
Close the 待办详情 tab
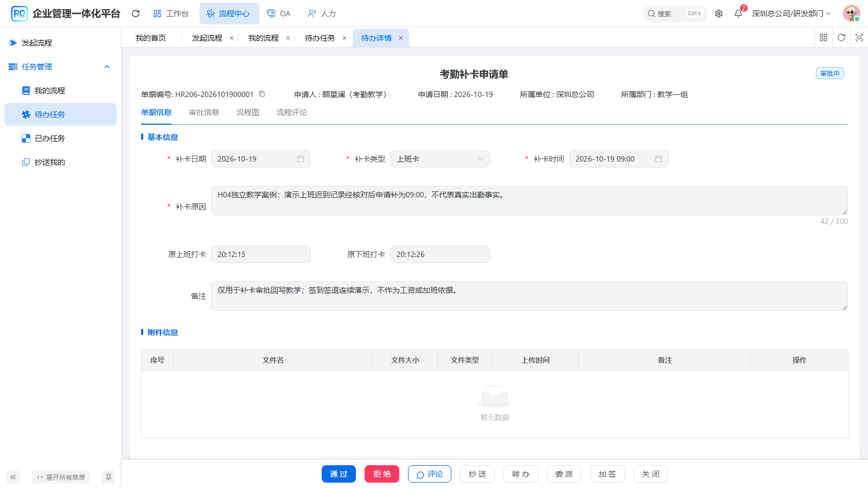pos(401,38)
